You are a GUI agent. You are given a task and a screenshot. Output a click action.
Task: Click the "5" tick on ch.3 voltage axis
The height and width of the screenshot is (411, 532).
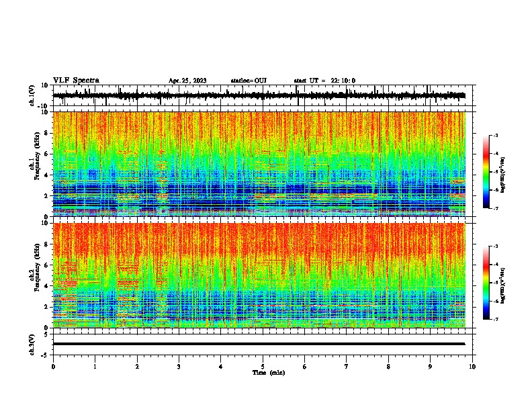pos(47,334)
